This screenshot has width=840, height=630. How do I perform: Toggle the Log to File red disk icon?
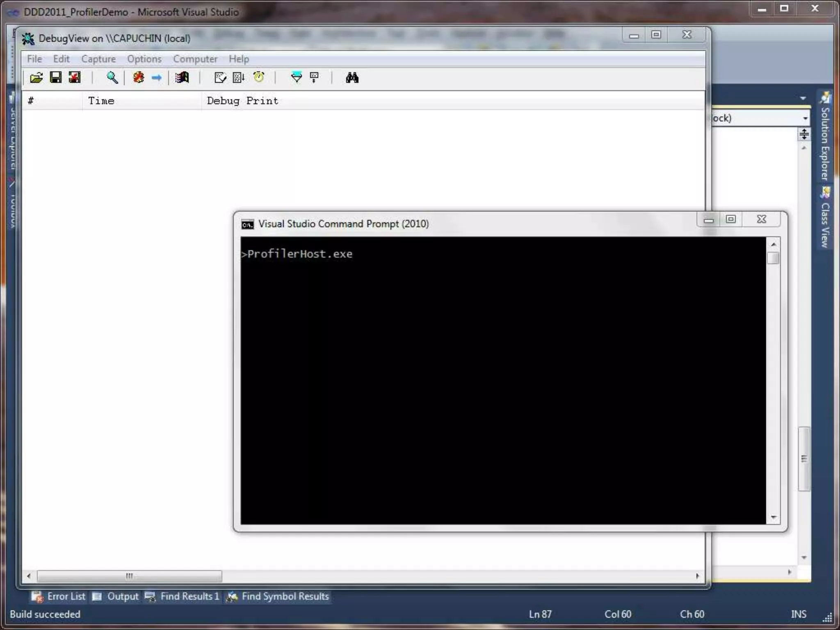click(x=75, y=78)
